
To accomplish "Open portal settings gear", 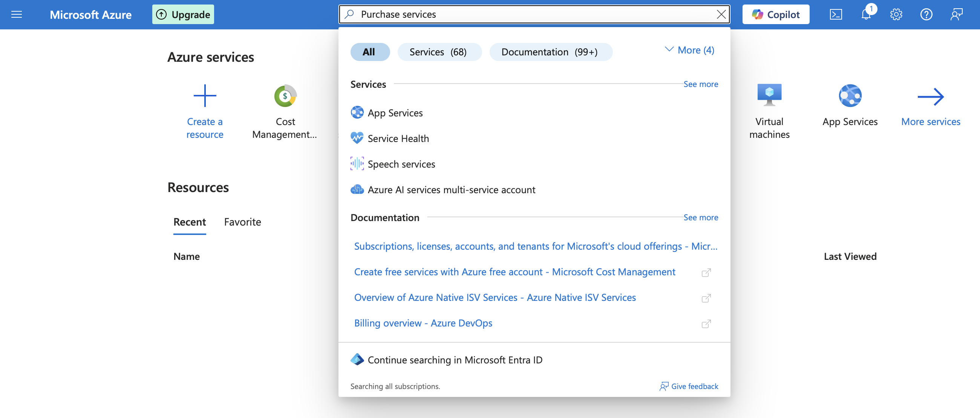I will [896, 14].
